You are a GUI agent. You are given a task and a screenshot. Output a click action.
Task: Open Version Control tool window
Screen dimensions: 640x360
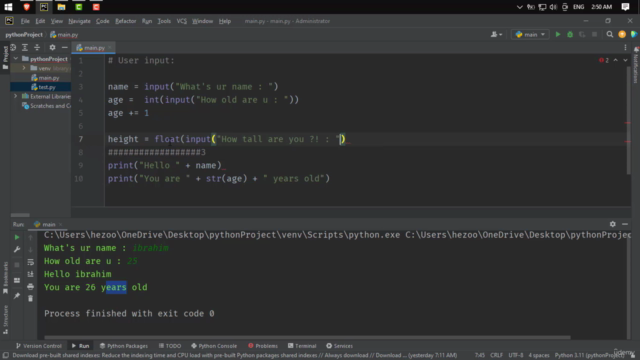click(x=39, y=346)
